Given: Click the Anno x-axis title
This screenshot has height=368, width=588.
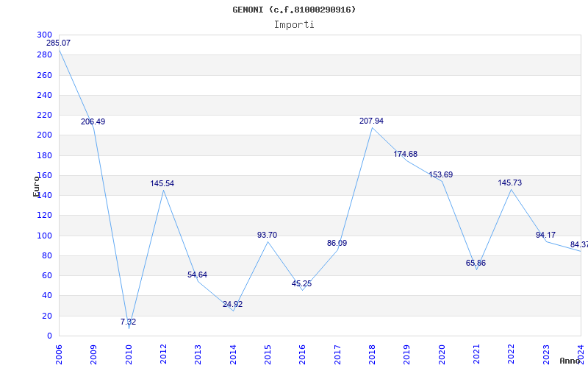Looking at the screenshot, I should 570,361.
